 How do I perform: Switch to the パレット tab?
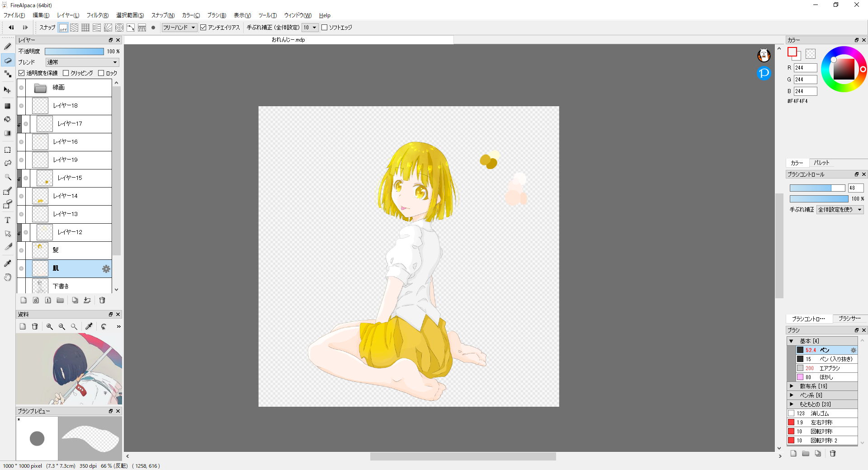[821, 163]
